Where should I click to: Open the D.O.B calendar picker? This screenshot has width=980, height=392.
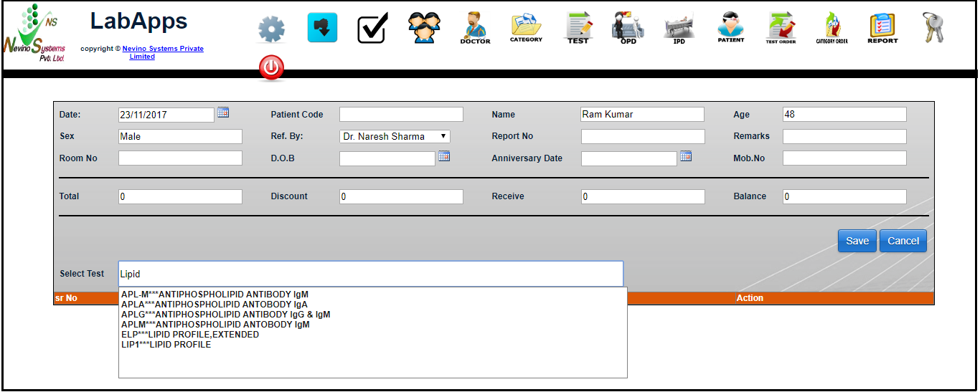click(444, 156)
